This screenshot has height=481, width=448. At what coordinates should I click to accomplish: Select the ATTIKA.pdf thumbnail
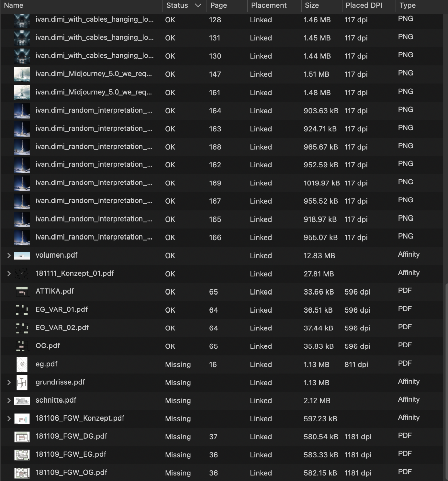tap(22, 292)
